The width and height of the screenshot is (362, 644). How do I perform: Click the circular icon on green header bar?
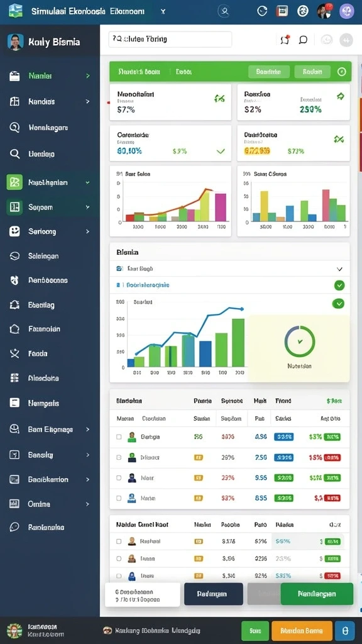click(341, 72)
